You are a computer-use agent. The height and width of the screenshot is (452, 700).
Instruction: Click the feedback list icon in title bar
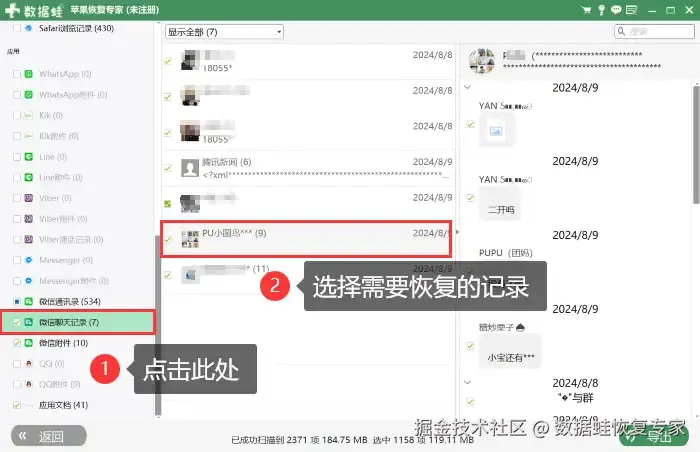[x=631, y=10]
